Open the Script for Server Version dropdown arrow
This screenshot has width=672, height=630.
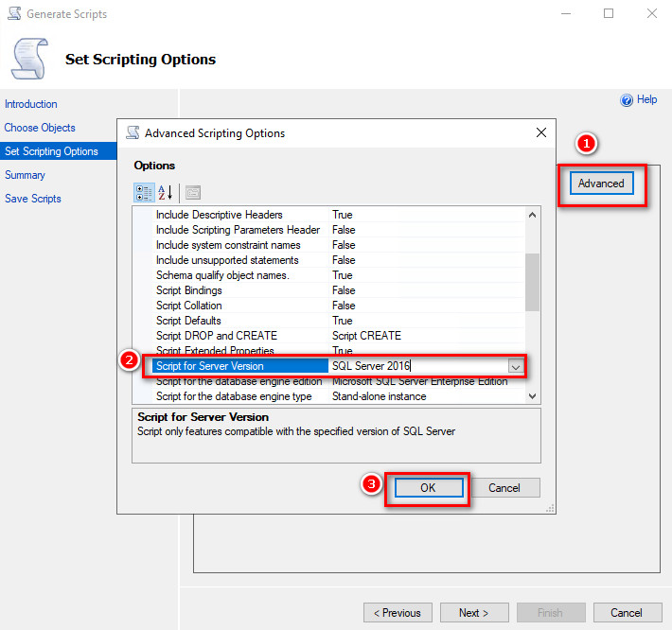pyautogui.click(x=516, y=367)
